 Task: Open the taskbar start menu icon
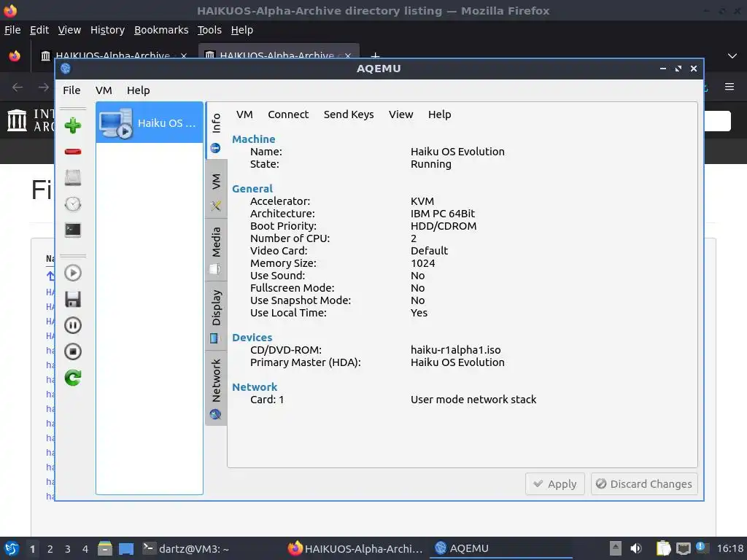coord(12,548)
